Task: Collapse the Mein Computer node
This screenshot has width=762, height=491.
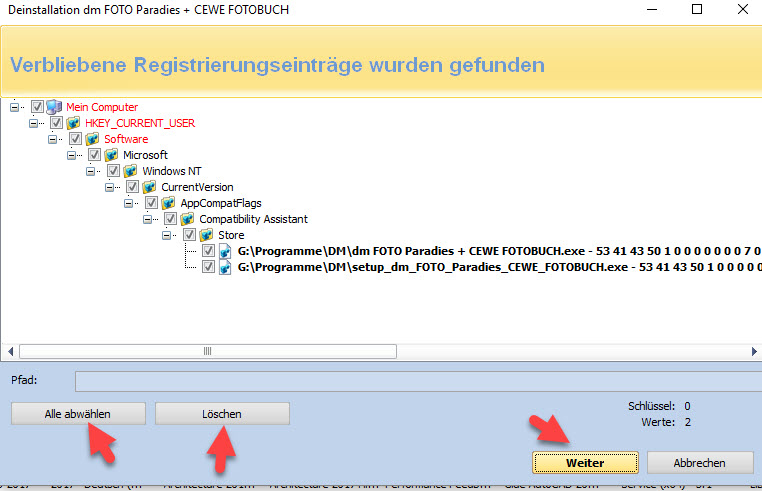Action: [x=14, y=107]
